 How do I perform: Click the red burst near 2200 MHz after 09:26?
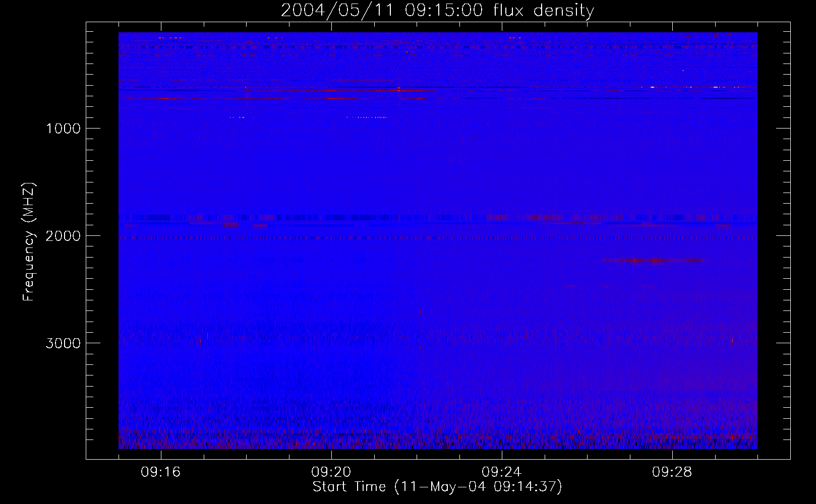[x=654, y=261]
